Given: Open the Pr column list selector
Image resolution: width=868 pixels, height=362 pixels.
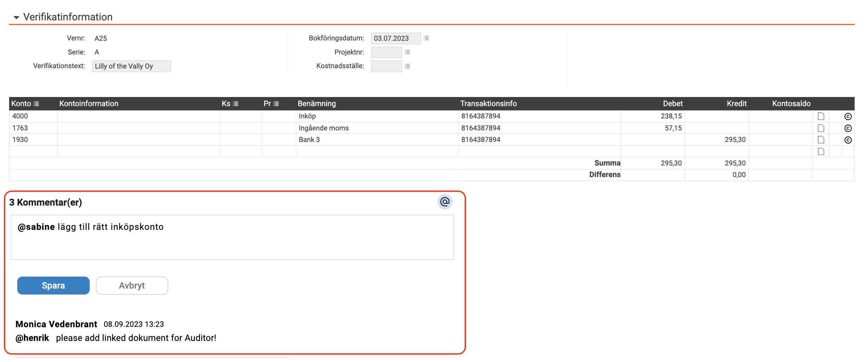Looking at the screenshot, I should [x=276, y=104].
